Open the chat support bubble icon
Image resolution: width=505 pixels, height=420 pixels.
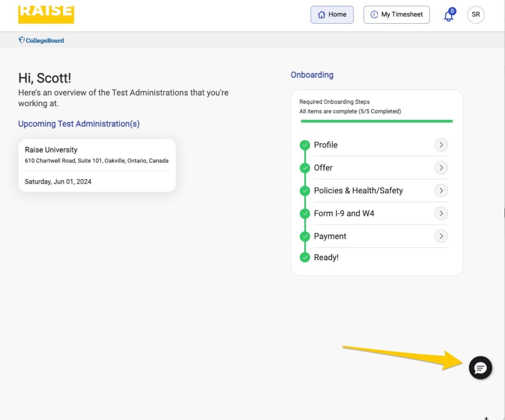[x=480, y=368]
